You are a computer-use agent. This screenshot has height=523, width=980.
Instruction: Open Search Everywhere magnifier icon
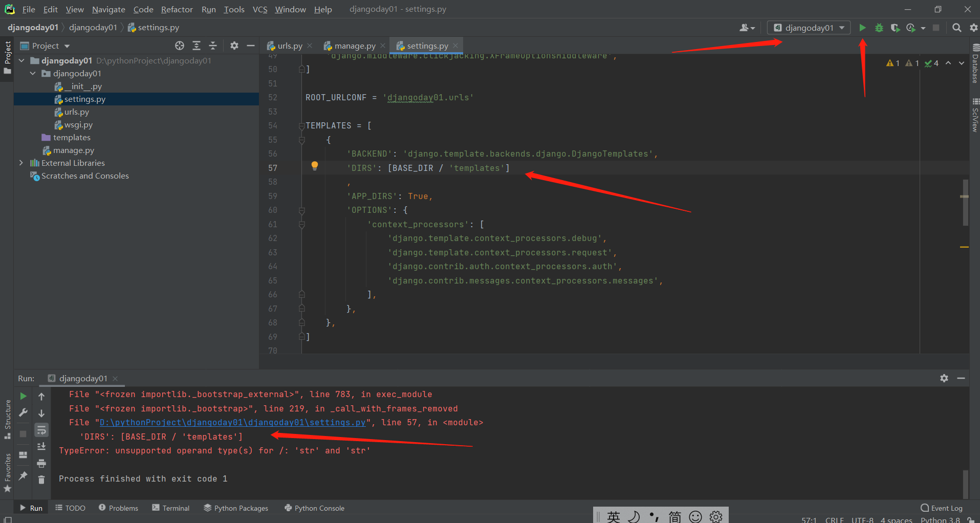[956, 28]
